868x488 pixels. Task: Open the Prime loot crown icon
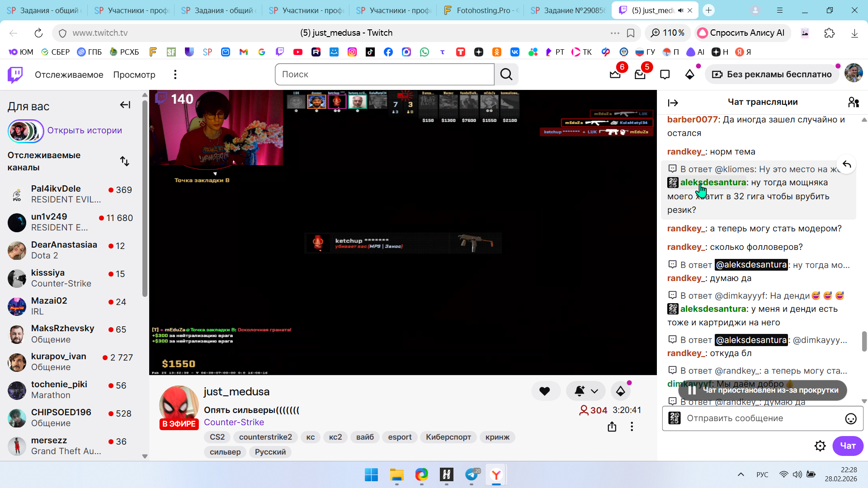[x=615, y=75]
